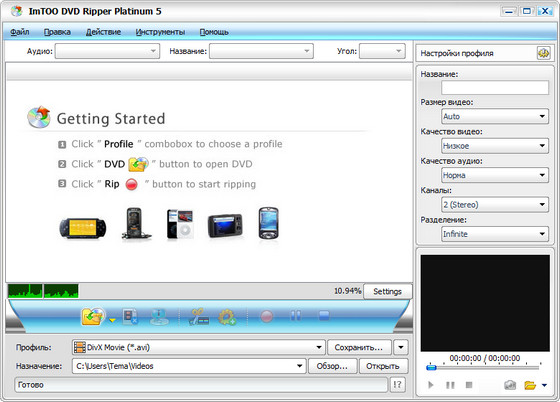The width and height of the screenshot is (560, 402).
Task: Click the preview seek slider handle
Action: (431, 367)
